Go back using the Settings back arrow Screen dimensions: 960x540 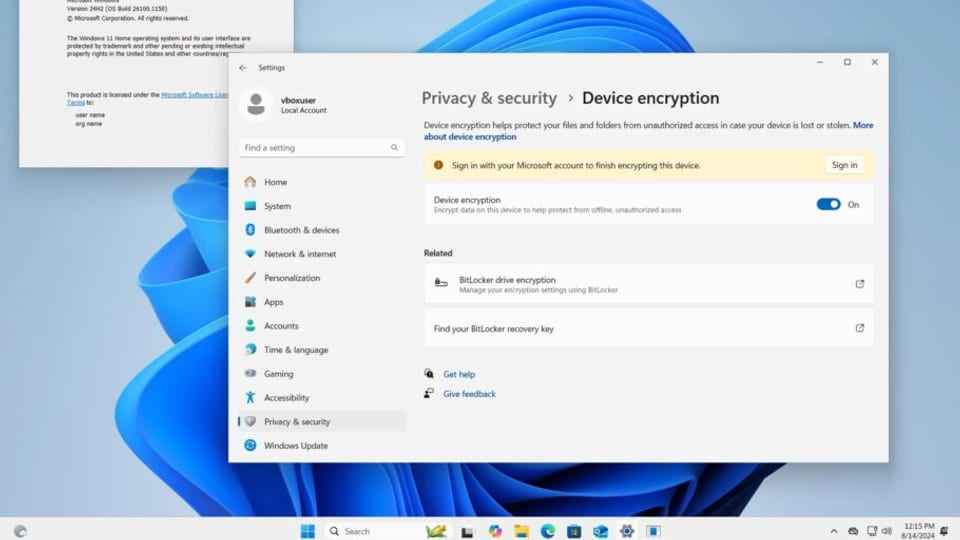coord(243,68)
